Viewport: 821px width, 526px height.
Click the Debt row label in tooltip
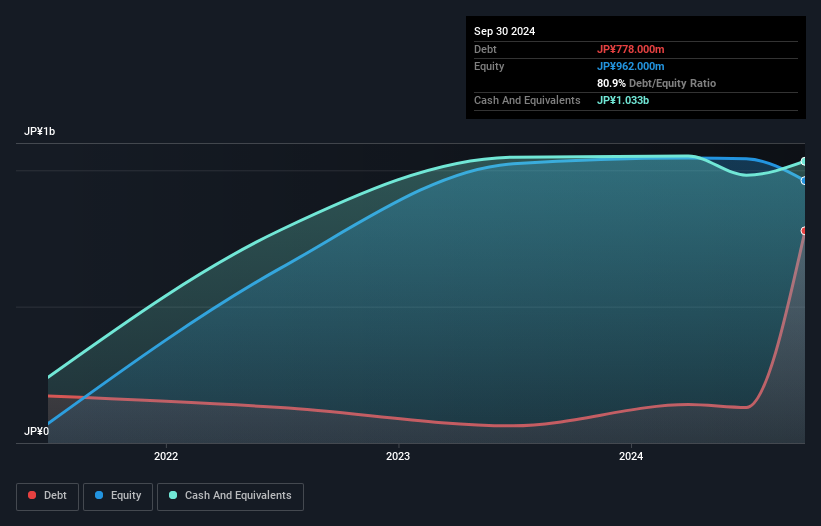tap(485, 49)
